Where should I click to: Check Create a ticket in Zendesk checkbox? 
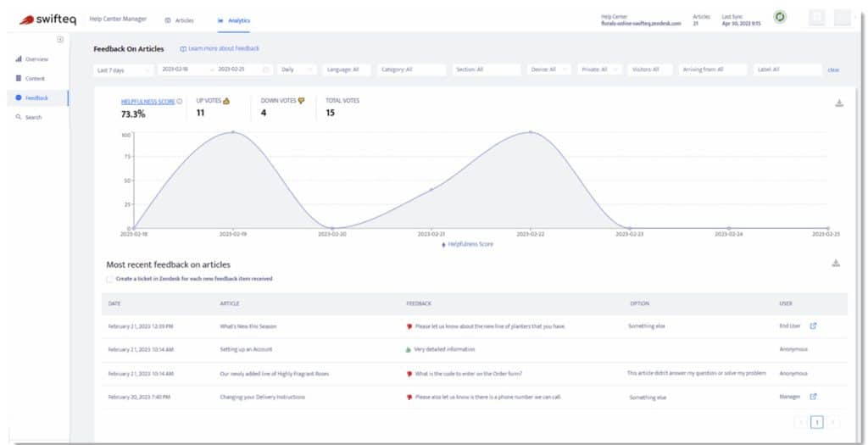point(109,280)
